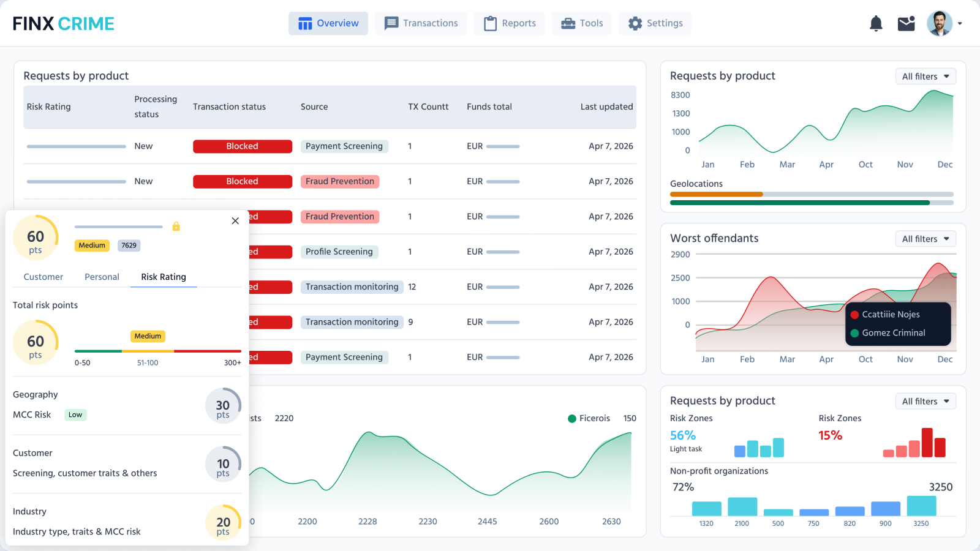Screen dimensions: 980x551
Task: Click the lock icon in the risk popup
Action: pyautogui.click(x=176, y=226)
